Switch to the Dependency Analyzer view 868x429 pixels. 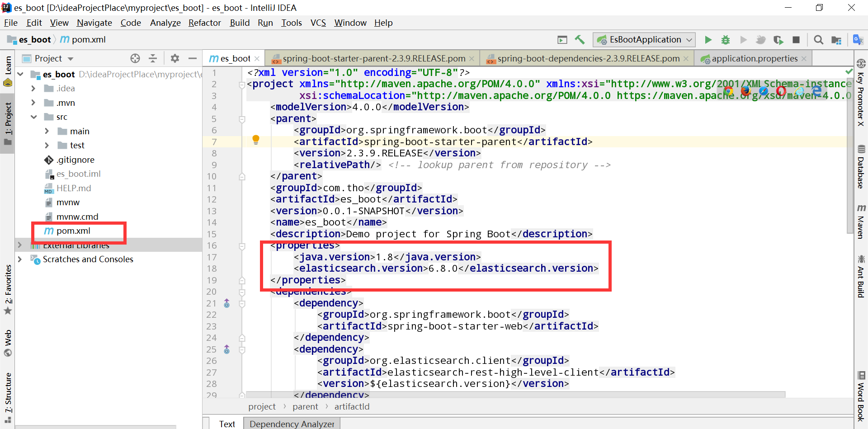click(292, 424)
